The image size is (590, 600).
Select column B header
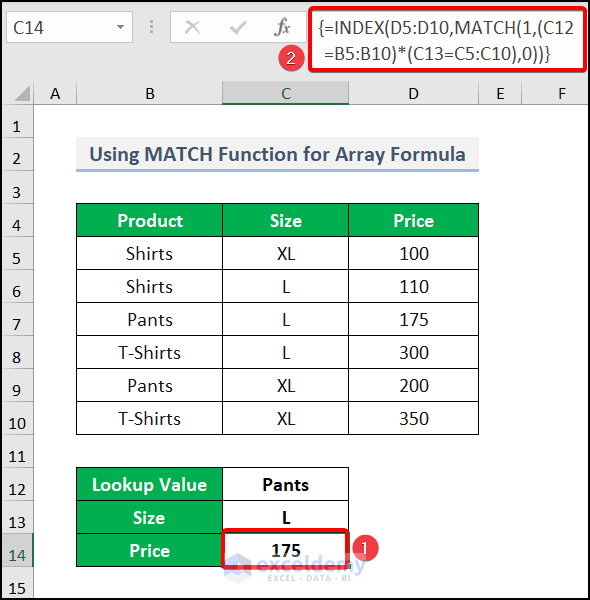tap(149, 93)
